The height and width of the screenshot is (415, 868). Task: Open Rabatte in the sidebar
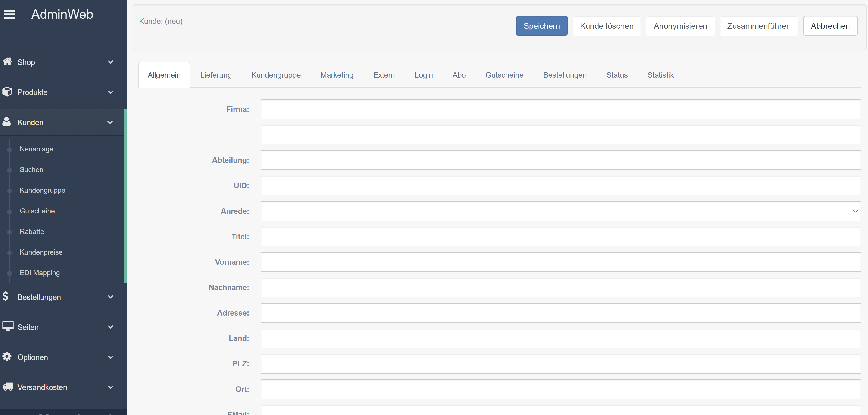click(x=32, y=232)
